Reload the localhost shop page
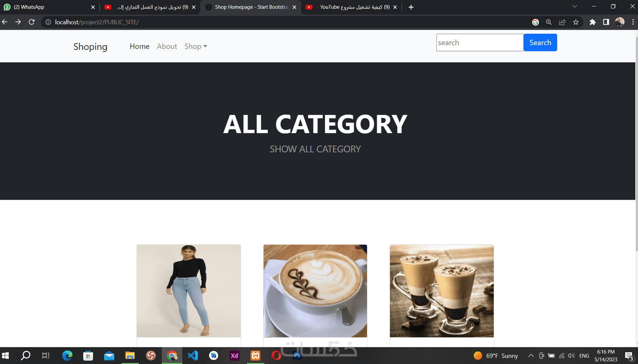The image size is (638, 364). 32,22
